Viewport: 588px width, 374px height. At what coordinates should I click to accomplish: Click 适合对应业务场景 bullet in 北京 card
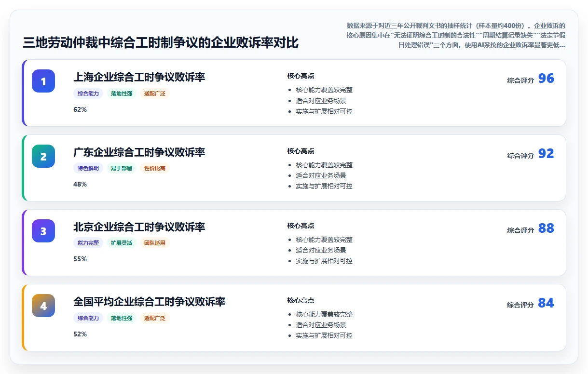pyautogui.click(x=321, y=250)
